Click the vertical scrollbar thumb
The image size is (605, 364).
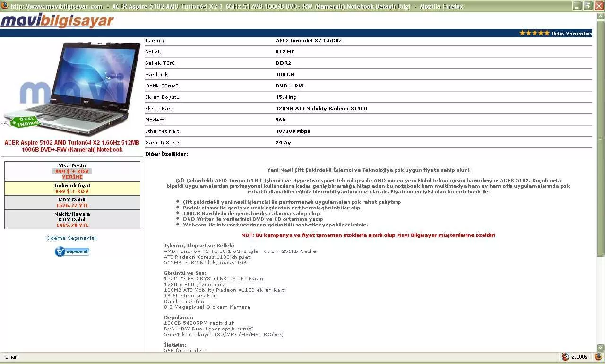pos(601,139)
